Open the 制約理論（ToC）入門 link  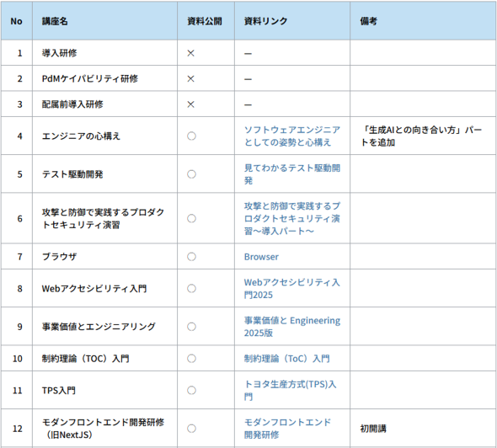(x=287, y=359)
